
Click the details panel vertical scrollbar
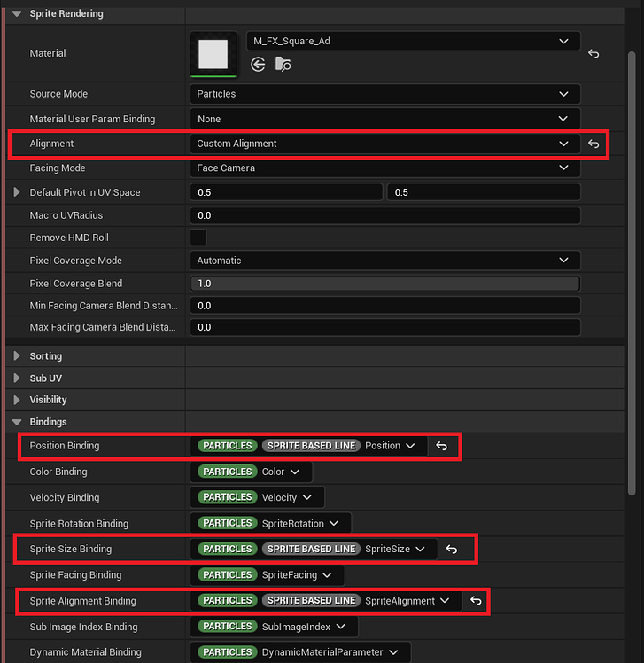click(632, 273)
